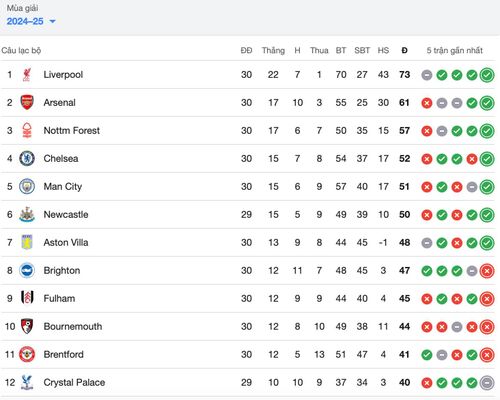Click the Liverpool club crest
This screenshot has height=400, width=500.
(27, 75)
